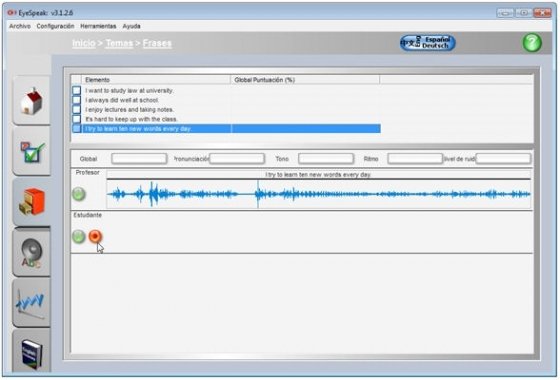This screenshot has height=380, width=560.
Task: Click the Nivel de ruido score field
Action: [x=503, y=159]
